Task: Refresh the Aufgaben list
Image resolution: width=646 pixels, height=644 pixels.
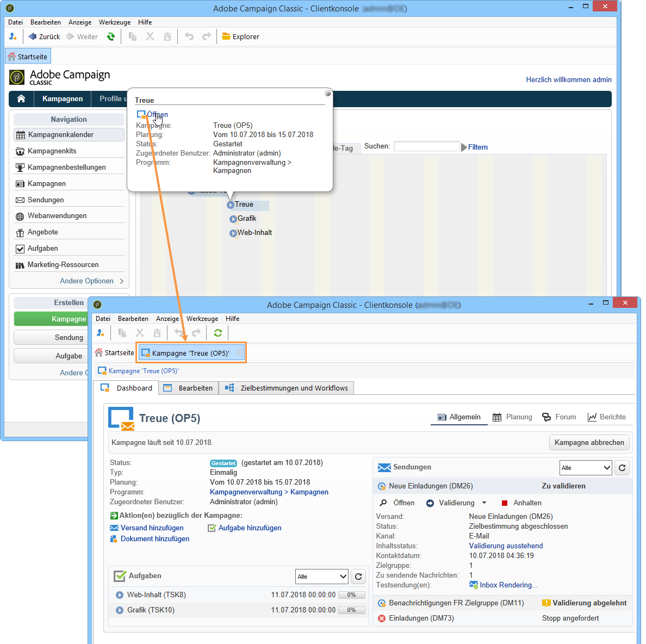Action: pyautogui.click(x=358, y=577)
